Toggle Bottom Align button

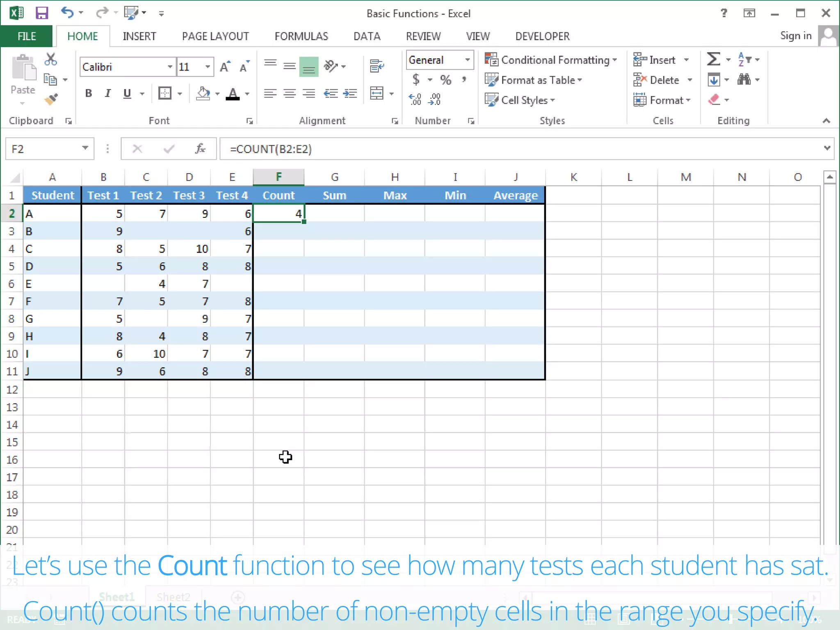click(309, 67)
